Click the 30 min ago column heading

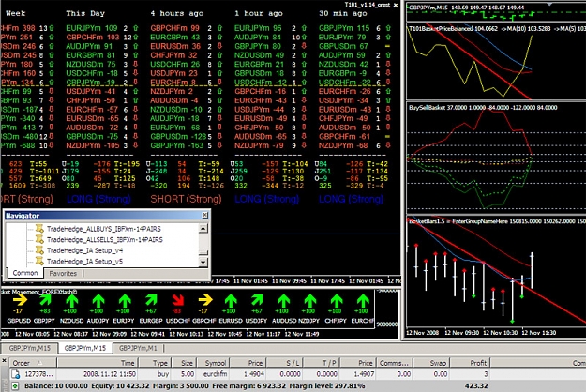click(x=343, y=13)
